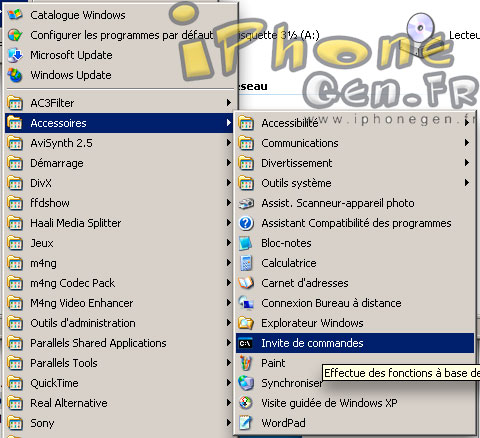Open the Outils d'administration entry
Viewport: 480px width, 438px height.
(x=119, y=323)
